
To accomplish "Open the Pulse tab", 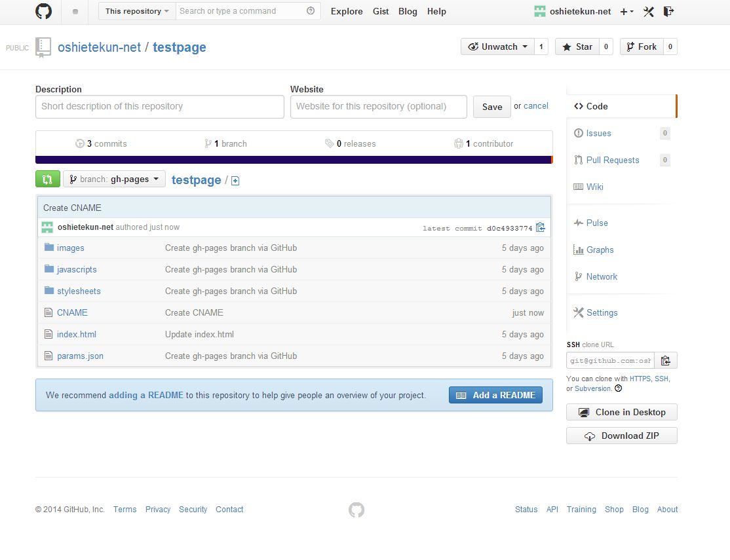I will tap(621, 223).
